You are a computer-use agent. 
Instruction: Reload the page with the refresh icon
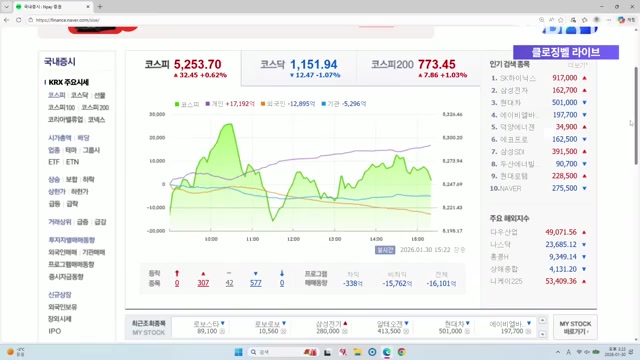click(19, 20)
